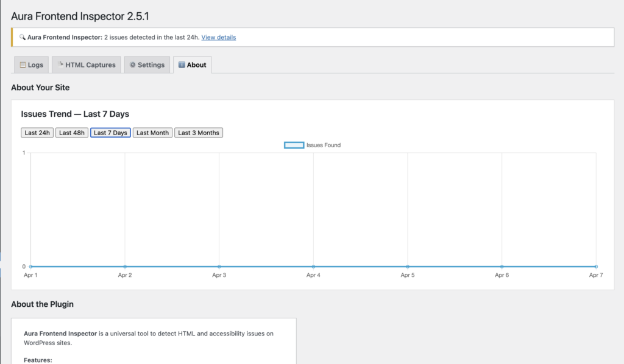This screenshot has height=364, width=624.
Task: Open the View details link
Action: (218, 37)
